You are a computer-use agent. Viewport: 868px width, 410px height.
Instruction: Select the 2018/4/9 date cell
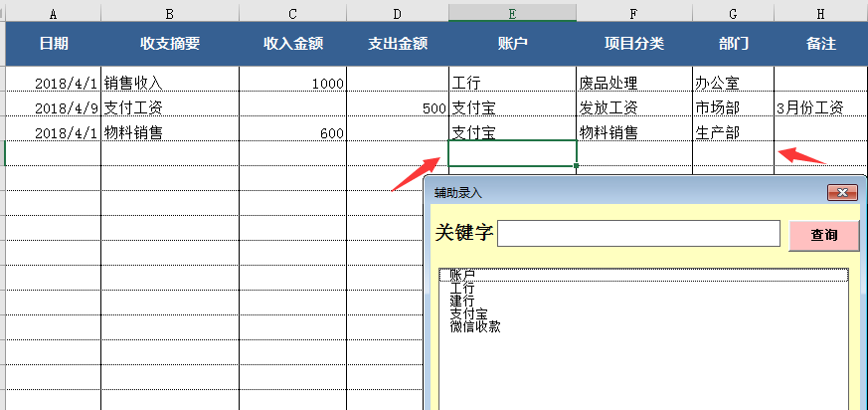coord(53,104)
